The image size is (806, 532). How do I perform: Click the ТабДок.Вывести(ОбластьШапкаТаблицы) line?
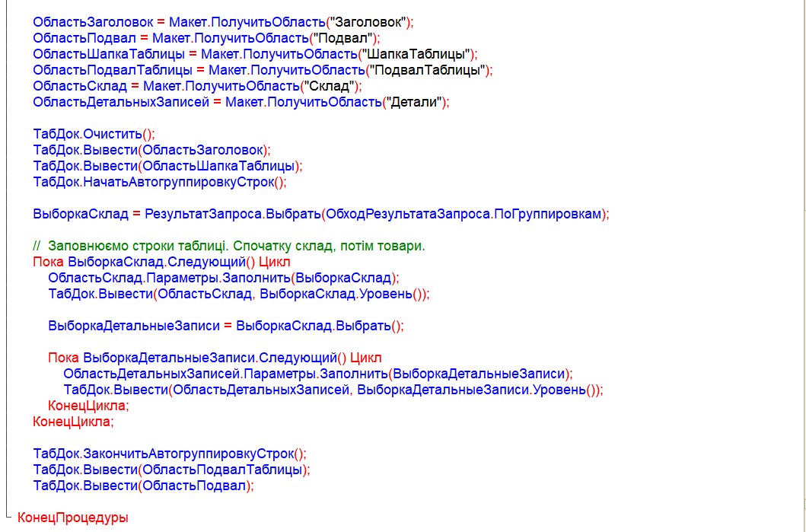[x=168, y=166]
